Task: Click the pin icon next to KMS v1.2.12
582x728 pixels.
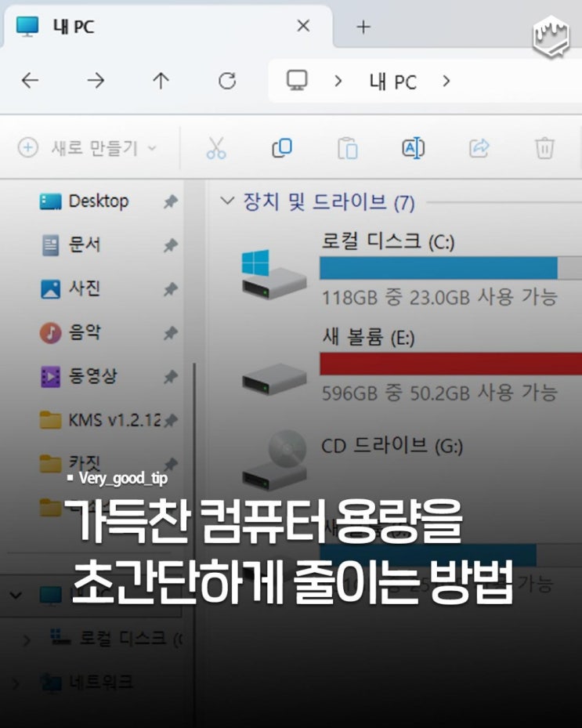Action: tap(171, 421)
